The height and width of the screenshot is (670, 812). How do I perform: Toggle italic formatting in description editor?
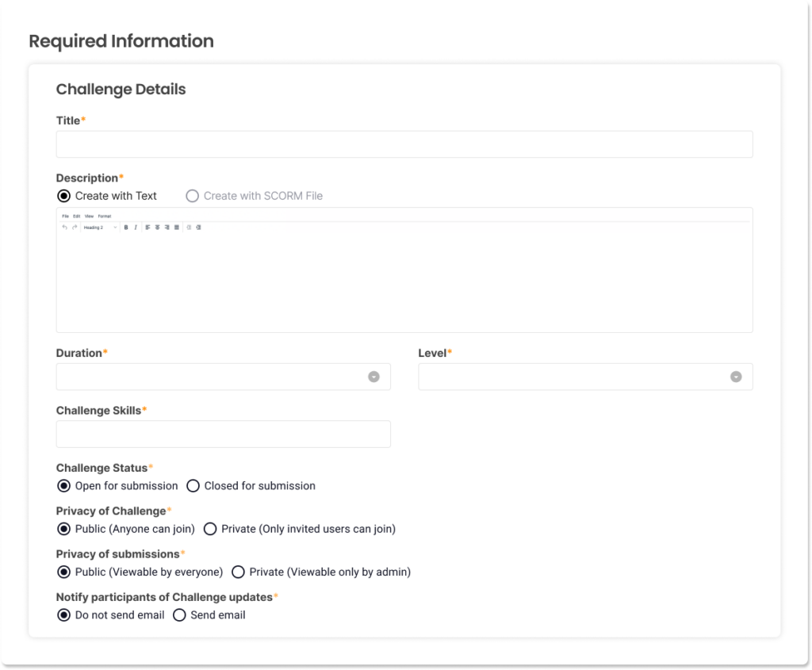[136, 228]
